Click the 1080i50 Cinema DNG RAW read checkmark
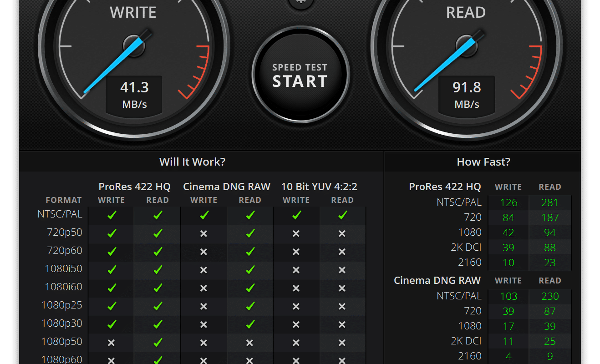 (x=250, y=270)
